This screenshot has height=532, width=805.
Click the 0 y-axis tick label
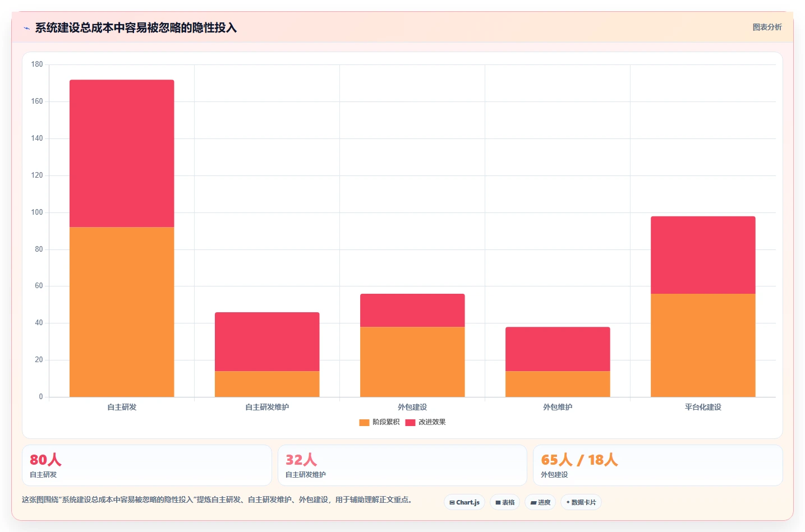click(x=41, y=397)
